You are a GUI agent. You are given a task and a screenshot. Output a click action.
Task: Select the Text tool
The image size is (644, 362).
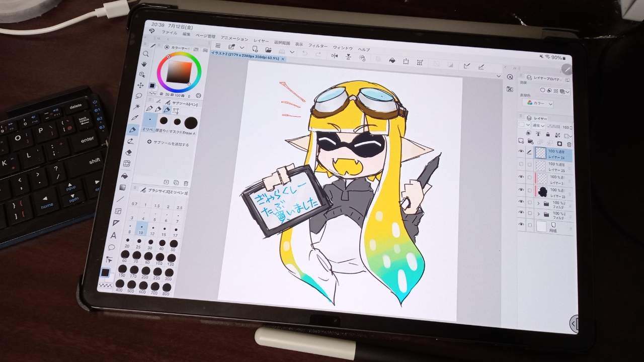coord(114,235)
